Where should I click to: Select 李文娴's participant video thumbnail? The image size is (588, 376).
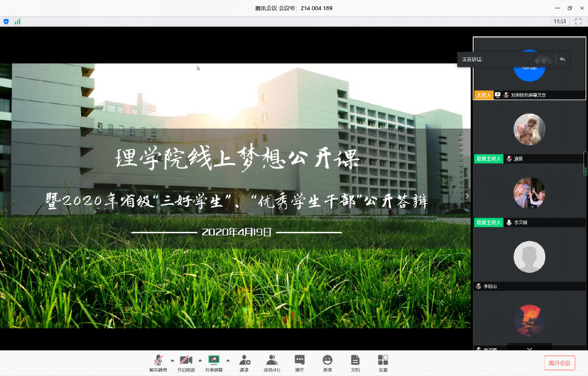point(529,193)
